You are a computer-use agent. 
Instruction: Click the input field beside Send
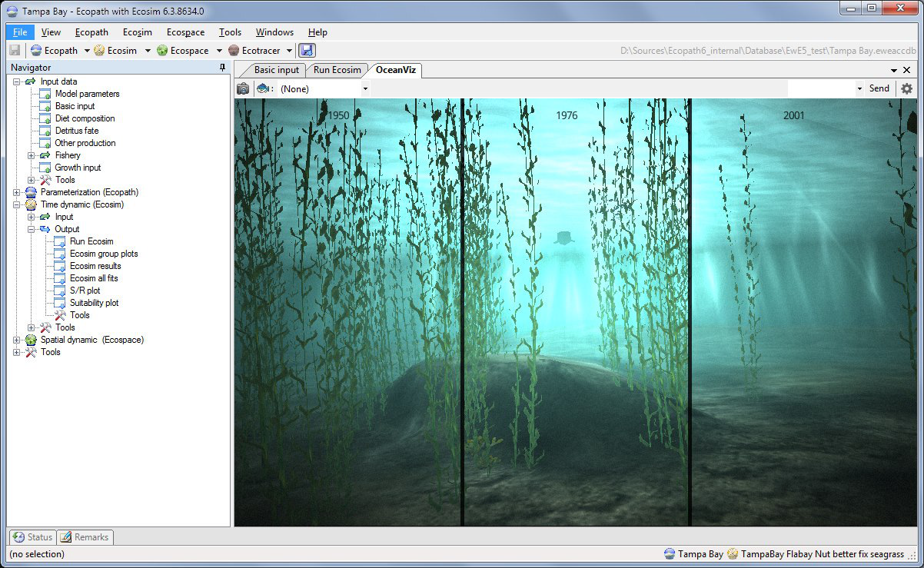pyautogui.click(x=821, y=88)
